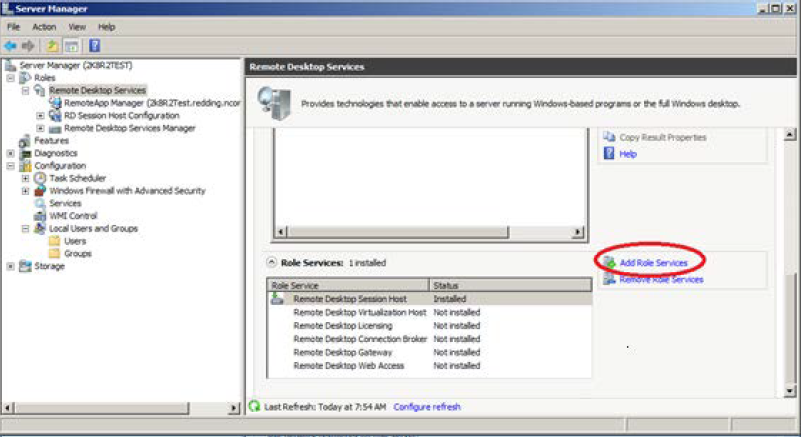
Task: Collapse the Roles tree node
Action: 11,78
